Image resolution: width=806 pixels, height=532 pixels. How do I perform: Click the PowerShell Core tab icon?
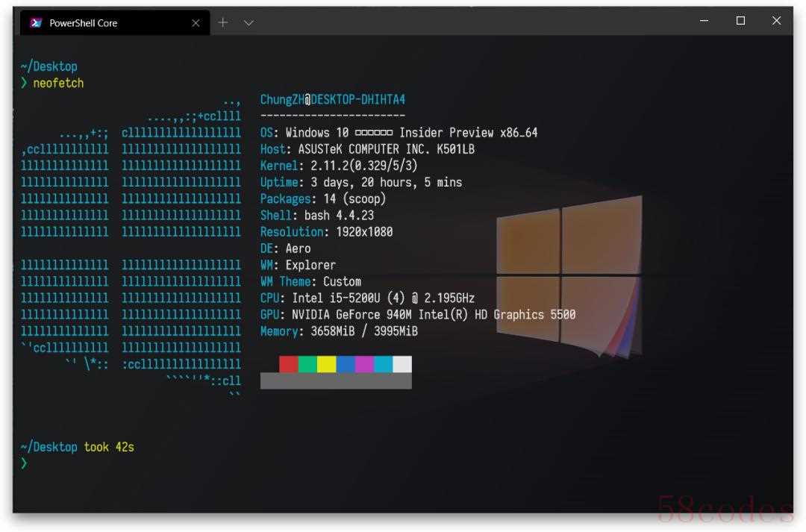pyautogui.click(x=36, y=23)
